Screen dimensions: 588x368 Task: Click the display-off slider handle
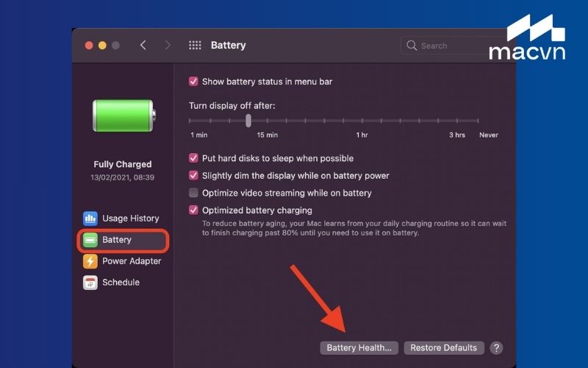tap(248, 121)
